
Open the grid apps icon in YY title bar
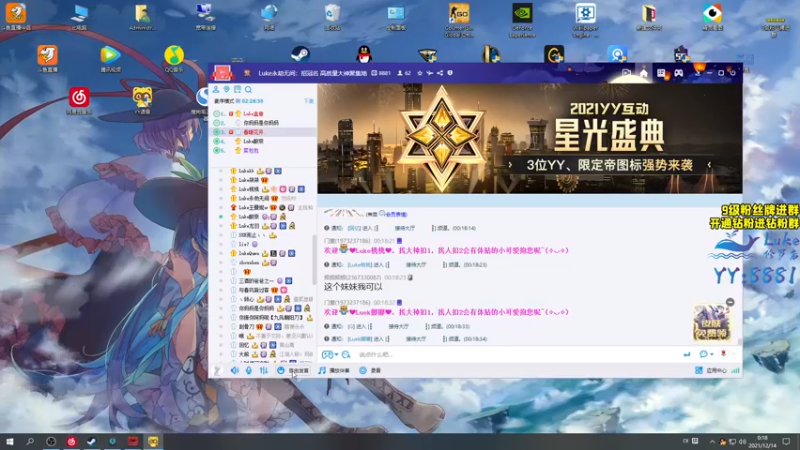point(661,73)
